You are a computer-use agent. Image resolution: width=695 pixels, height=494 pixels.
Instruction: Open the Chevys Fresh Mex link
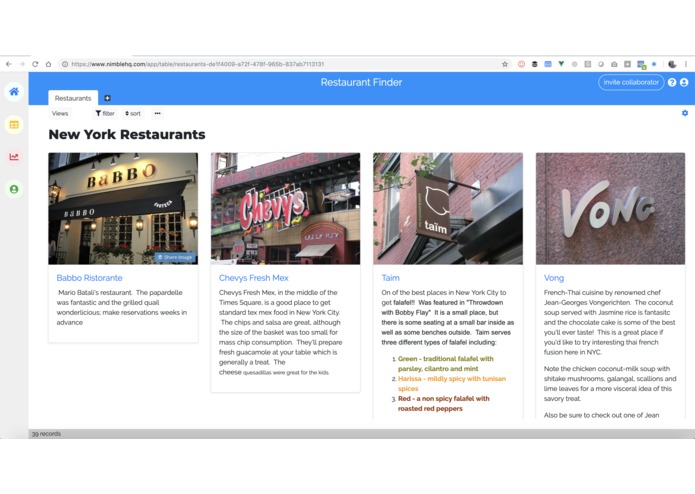[254, 278]
